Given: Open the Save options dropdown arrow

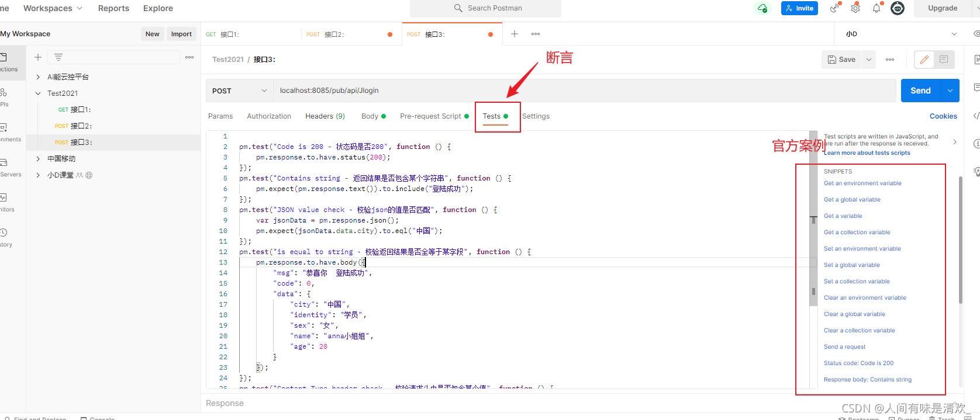Looking at the screenshot, I should click(x=869, y=60).
